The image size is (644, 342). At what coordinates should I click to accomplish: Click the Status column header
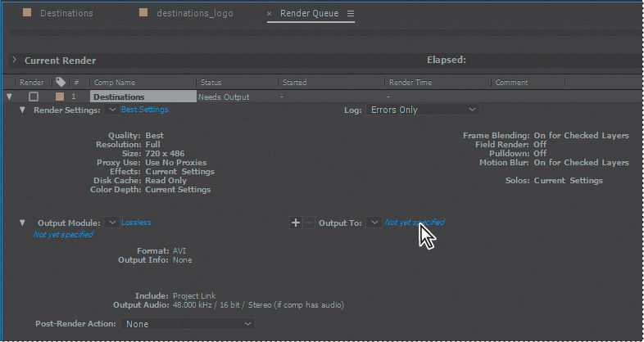(x=211, y=83)
